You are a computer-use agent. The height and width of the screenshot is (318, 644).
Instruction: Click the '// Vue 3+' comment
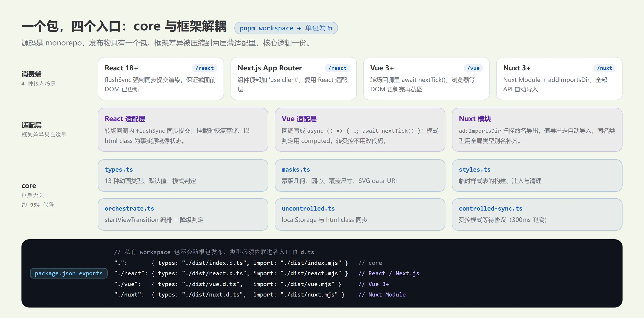coord(374,284)
